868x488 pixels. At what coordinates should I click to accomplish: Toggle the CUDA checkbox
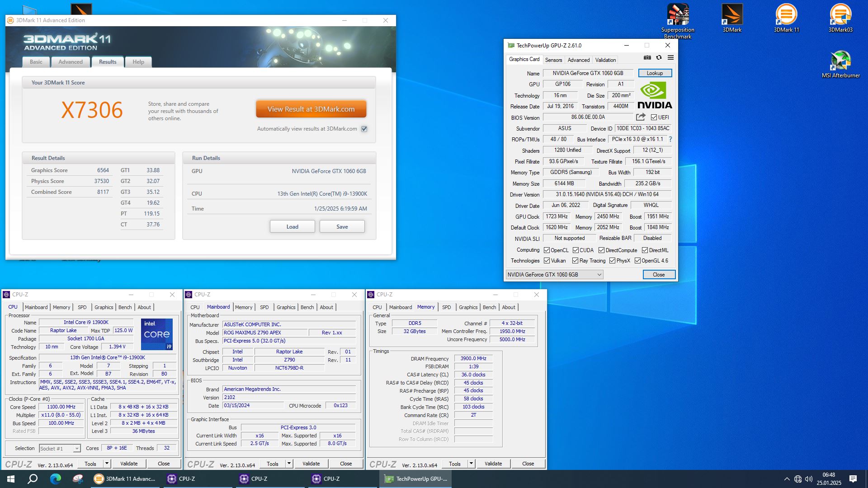pos(576,250)
